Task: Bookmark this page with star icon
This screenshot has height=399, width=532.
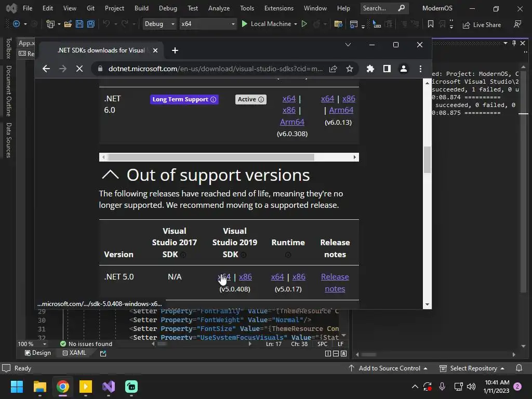Action: [x=350, y=69]
